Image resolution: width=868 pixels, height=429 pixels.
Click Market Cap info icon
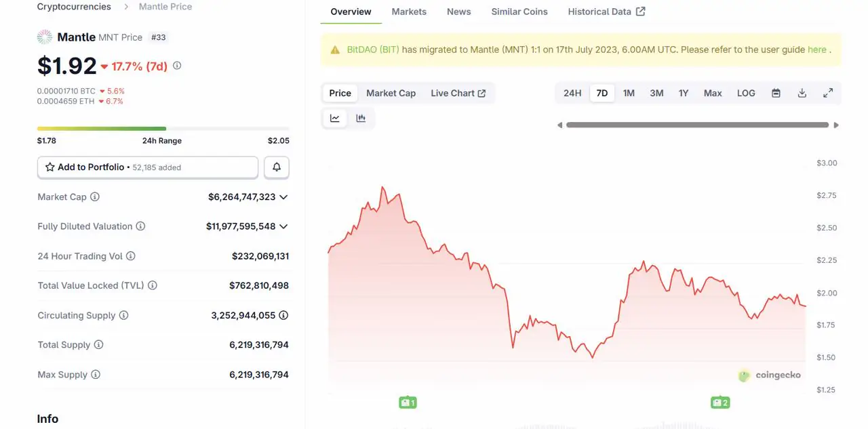click(x=95, y=197)
